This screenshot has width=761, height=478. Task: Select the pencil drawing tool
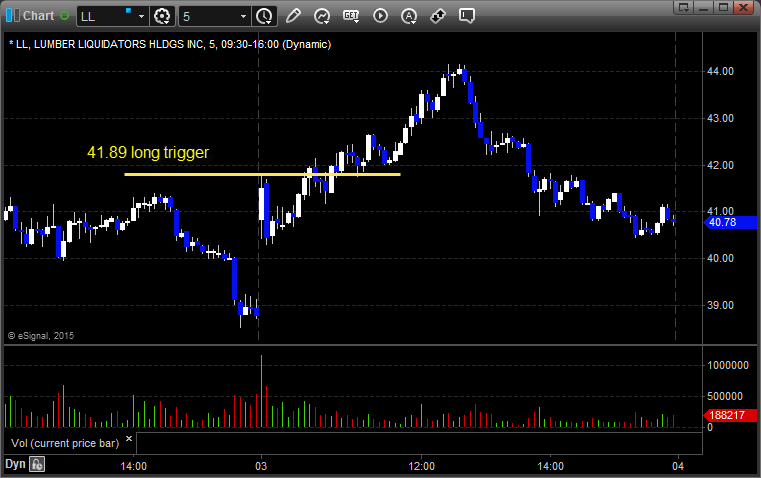pos(293,16)
